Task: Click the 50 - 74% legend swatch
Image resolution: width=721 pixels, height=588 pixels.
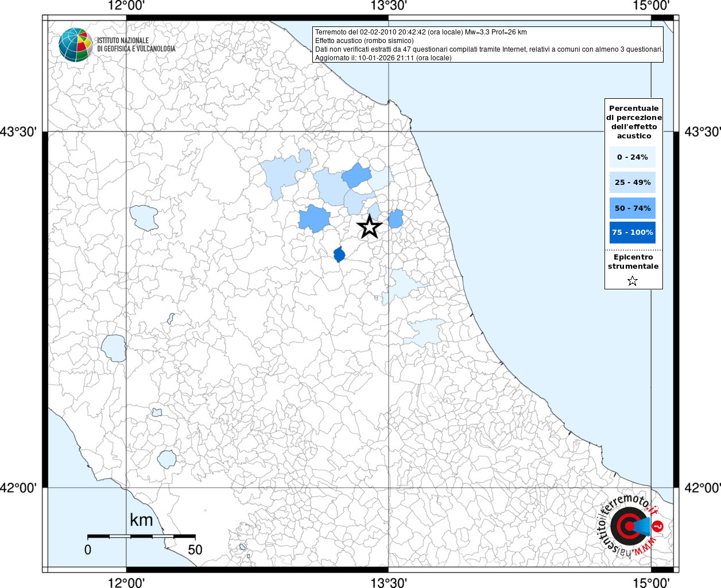Action: tap(633, 208)
